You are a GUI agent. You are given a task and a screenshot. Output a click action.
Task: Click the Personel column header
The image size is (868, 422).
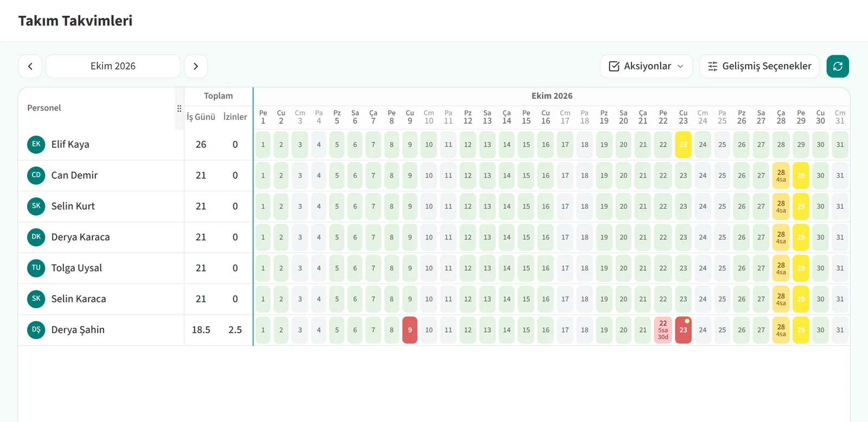point(44,108)
